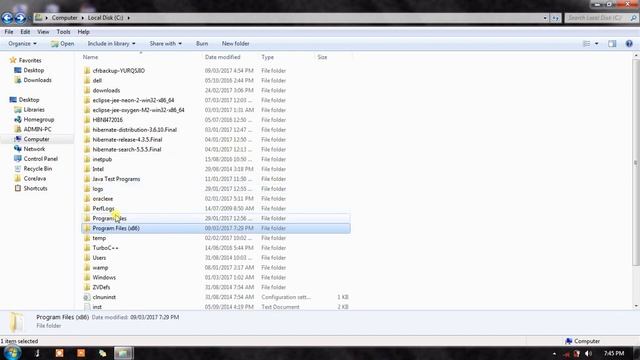Select the clnuninst configuration file icon
The width and height of the screenshot is (640, 360).
(x=87, y=297)
